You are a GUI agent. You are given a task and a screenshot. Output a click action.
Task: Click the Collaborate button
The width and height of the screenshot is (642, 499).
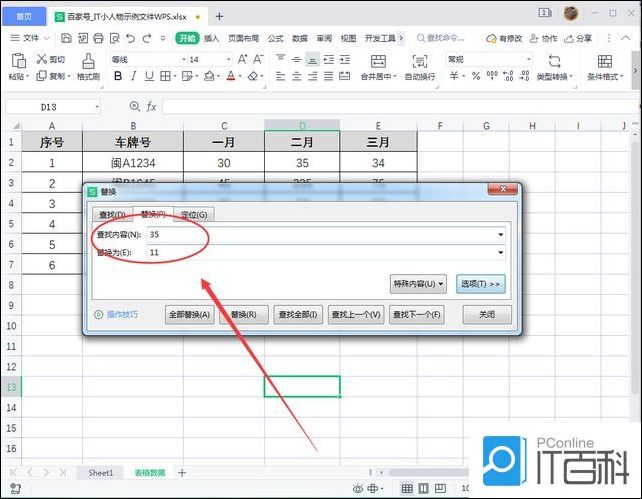(x=543, y=38)
